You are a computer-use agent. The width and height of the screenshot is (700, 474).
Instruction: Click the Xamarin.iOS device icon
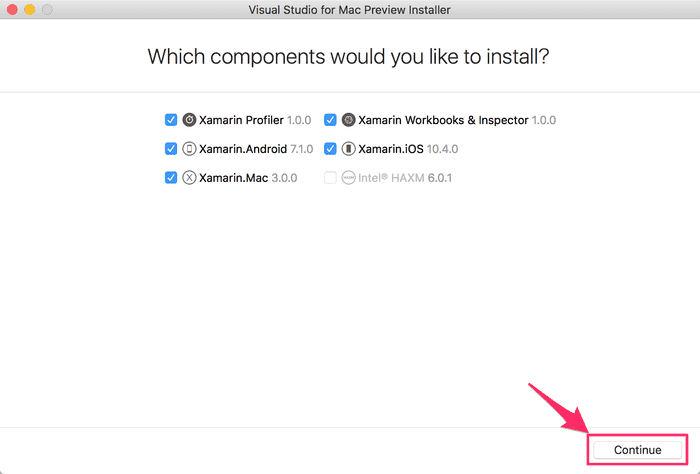pyautogui.click(x=349, y=149)
